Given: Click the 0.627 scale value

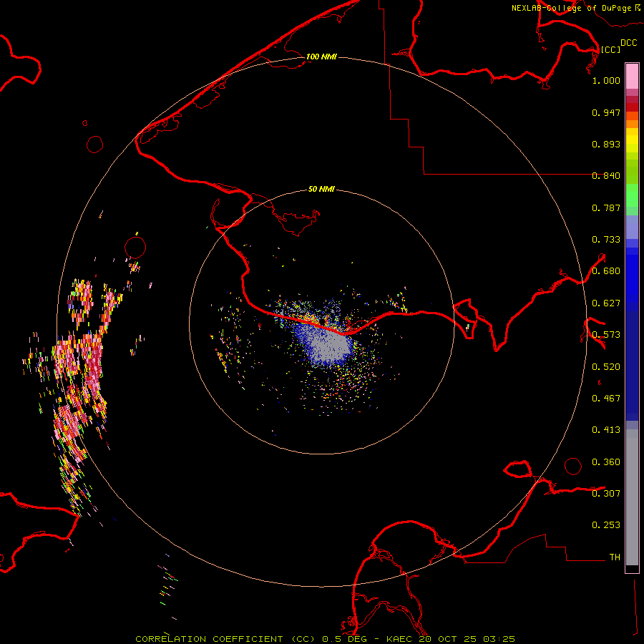Looking at the screenshot, I should 606,303.
